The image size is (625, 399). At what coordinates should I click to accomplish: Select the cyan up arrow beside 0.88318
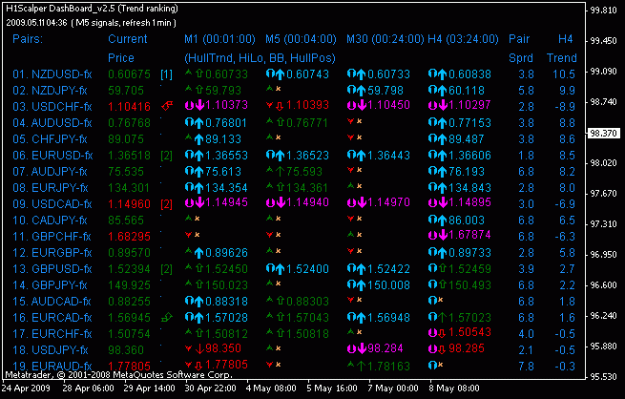(199, 301)
